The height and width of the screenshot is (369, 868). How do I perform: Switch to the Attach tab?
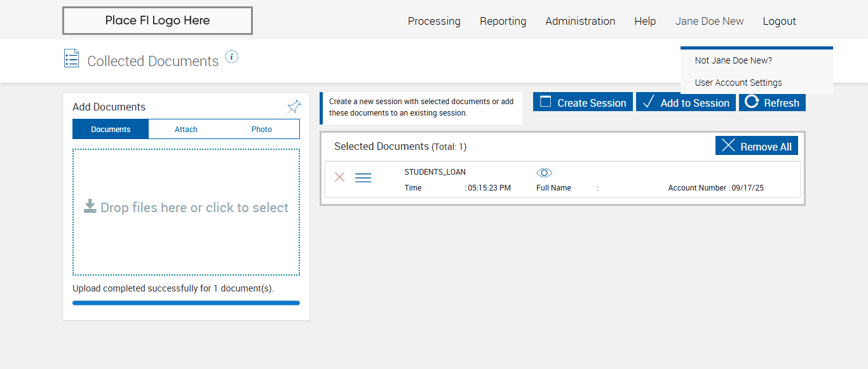coord(186,129)
